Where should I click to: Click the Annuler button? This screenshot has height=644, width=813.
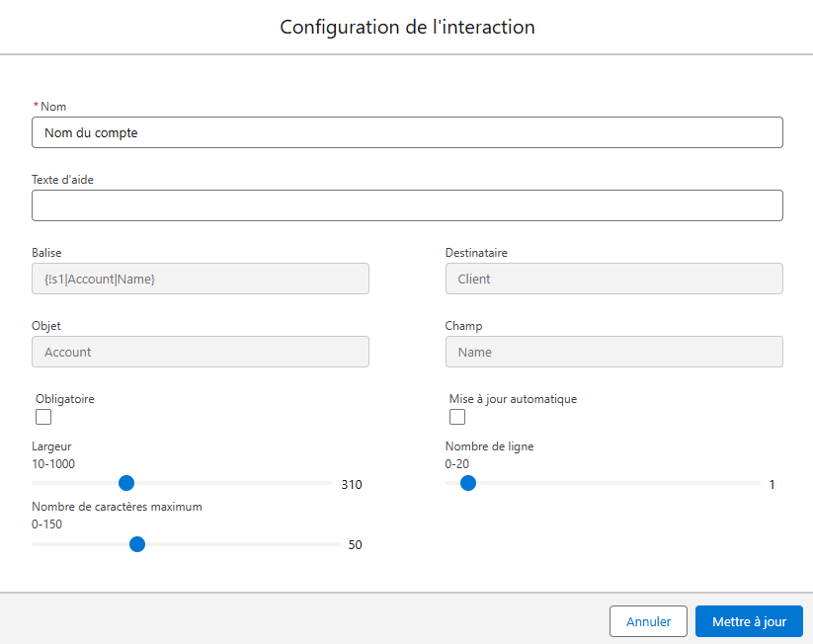(648, 621)
